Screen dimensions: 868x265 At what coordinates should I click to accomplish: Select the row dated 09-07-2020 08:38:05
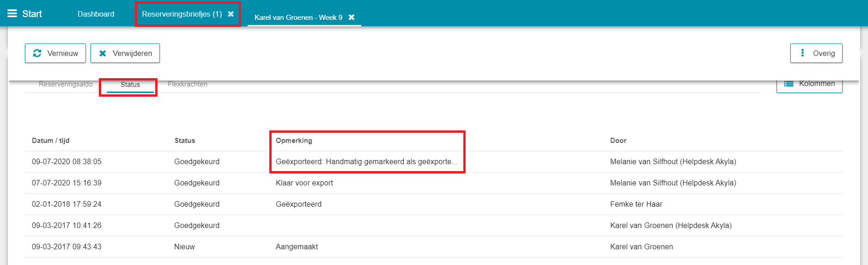point(434,161)
